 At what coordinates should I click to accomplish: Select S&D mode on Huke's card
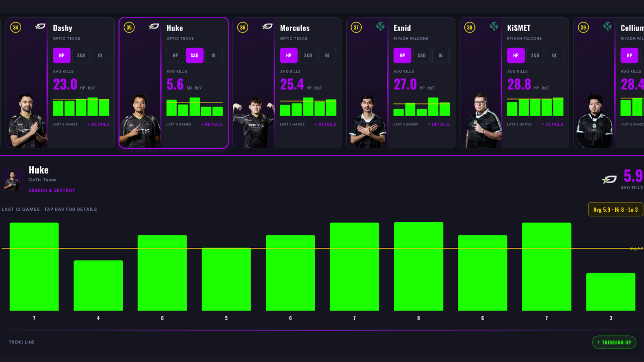195,55
